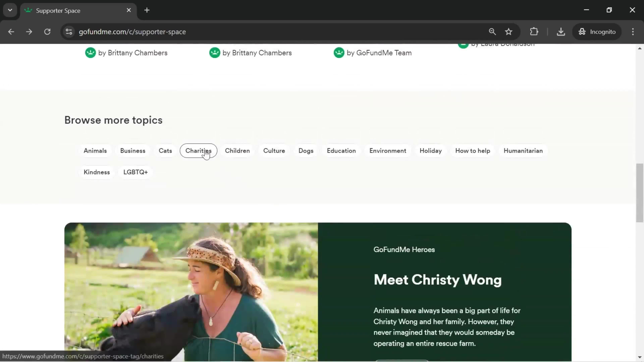This screenshot has width=644, height=362.
Task: Click the download icon in Chrome toolbar
Action: click(x=561, y=31)
